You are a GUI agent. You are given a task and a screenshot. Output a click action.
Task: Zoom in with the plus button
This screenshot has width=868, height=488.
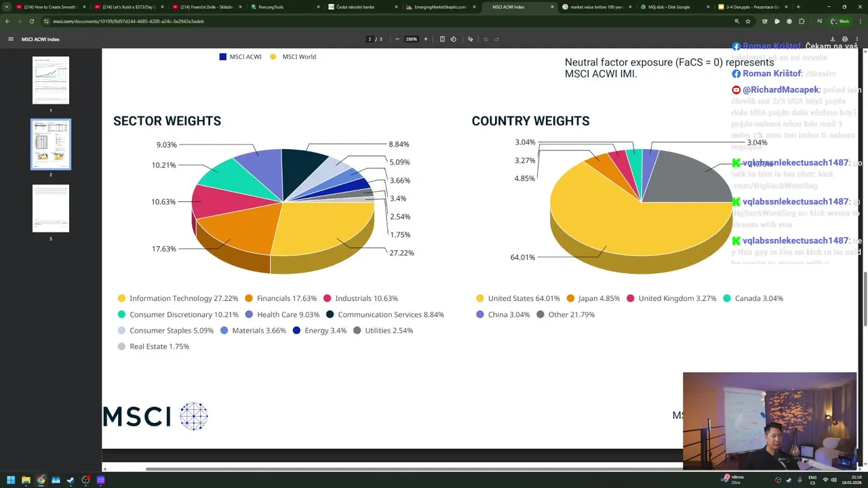[x=426, y=39]
